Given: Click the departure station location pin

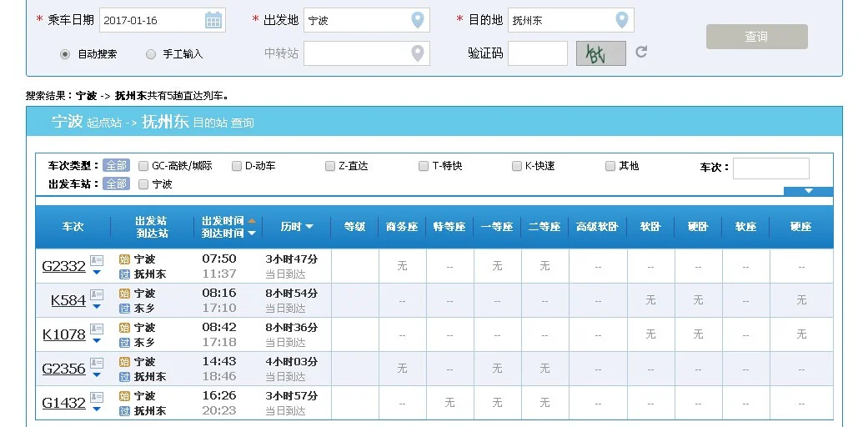Looking at the screenshot, I should tap(418, 21).
